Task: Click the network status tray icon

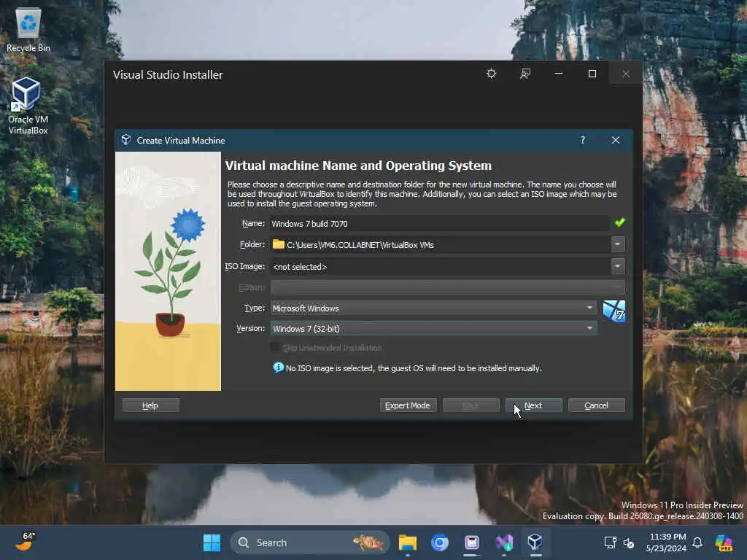Action: [x=611, y=542]
